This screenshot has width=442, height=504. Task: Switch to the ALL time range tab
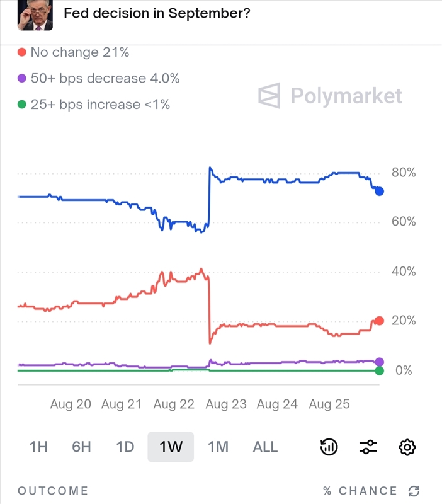265,447
